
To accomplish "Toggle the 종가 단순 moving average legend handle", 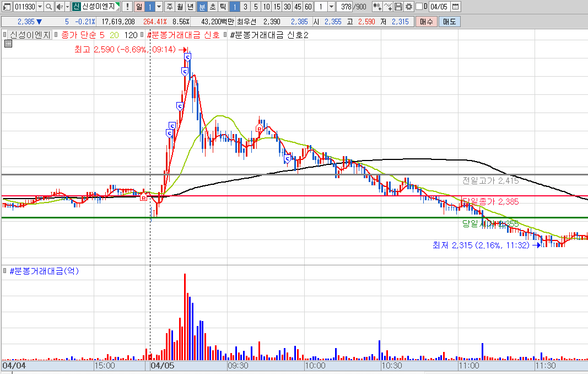I will click(56, 35).
